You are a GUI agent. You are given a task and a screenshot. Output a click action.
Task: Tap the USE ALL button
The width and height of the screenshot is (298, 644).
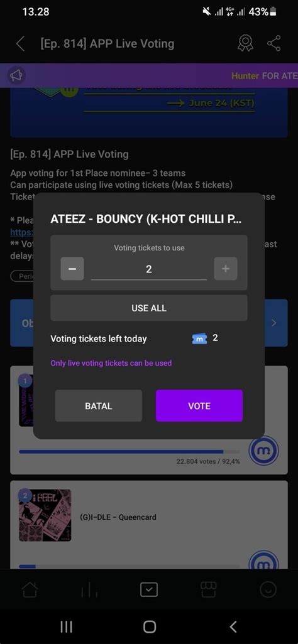click(149, 308)
